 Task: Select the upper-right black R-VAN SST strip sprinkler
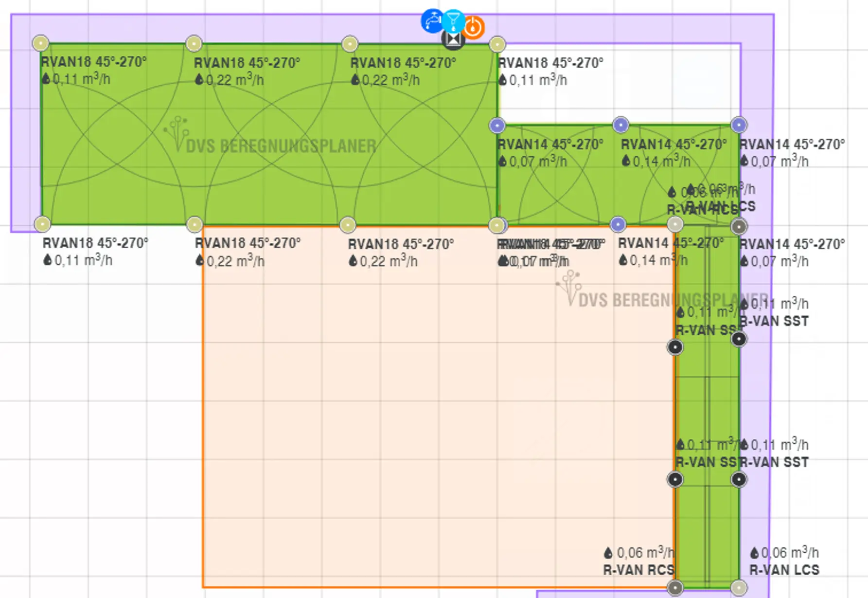pos(739,339)
